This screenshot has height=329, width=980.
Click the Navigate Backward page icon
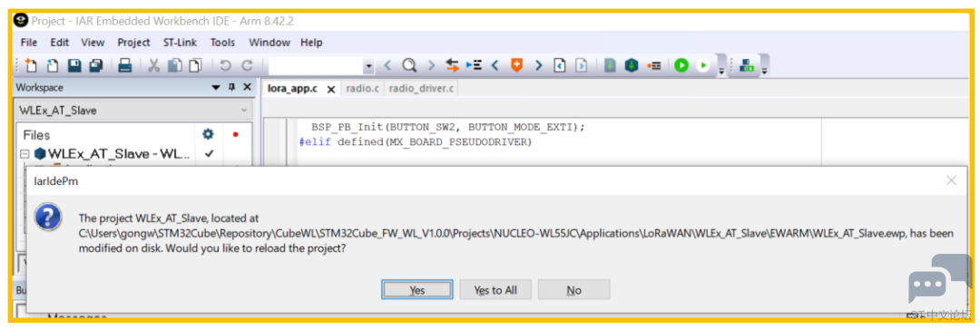pos(561,65)
